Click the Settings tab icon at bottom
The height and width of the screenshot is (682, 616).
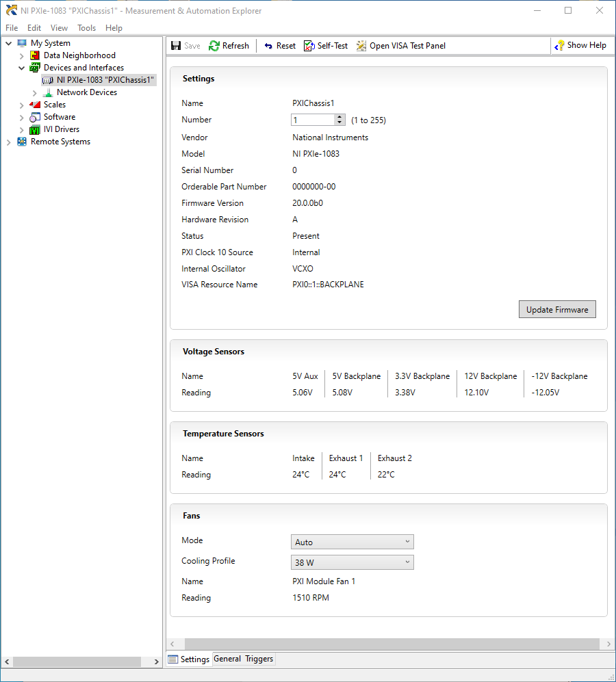click(x=173, y=659)
